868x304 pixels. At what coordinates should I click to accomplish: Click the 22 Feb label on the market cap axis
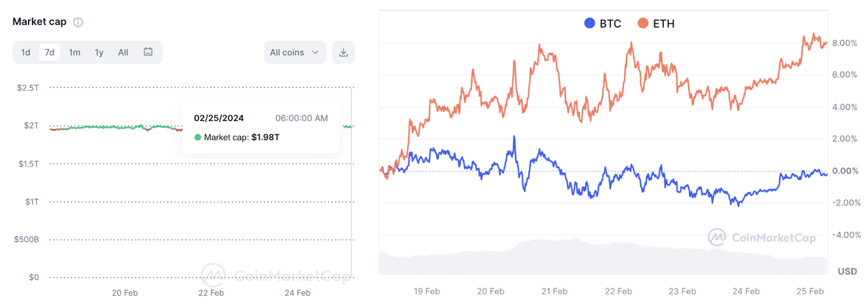point(211,293)
